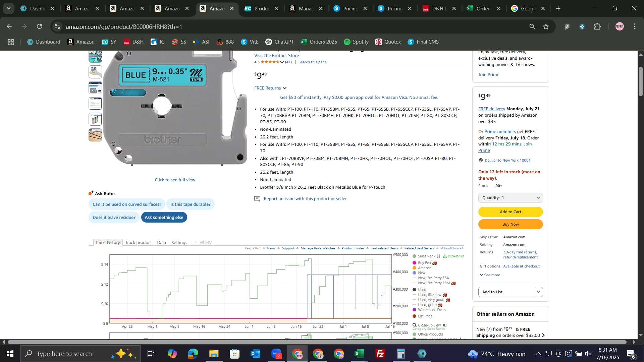Image resolution: width=644 pixels, height=362 pixels.
Task: Open Chrome three-dot menu
Action: coord(635,26)
